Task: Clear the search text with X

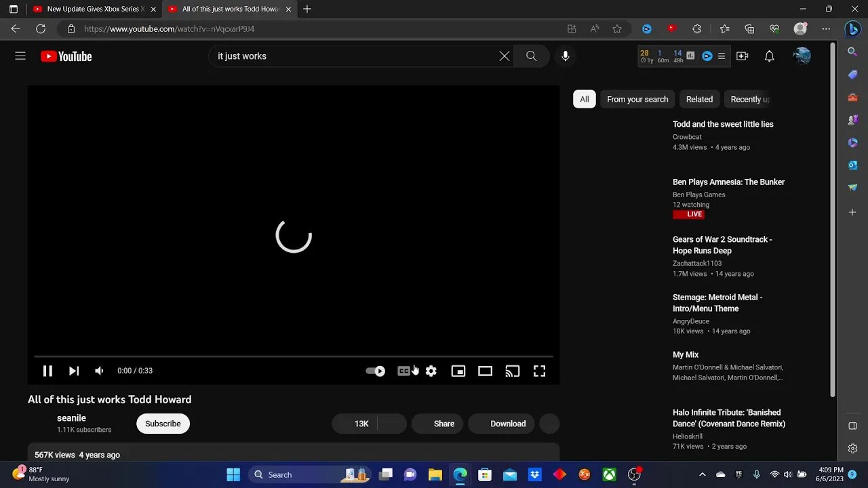Action: point(505,56)
